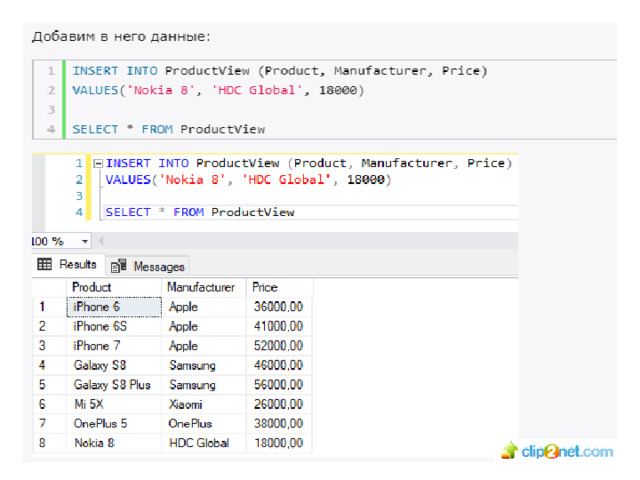Click the horizontal scrollbar left arrow
Viewport: 640px width, 480px height.
pyautogui.click(x=100, y=241)
